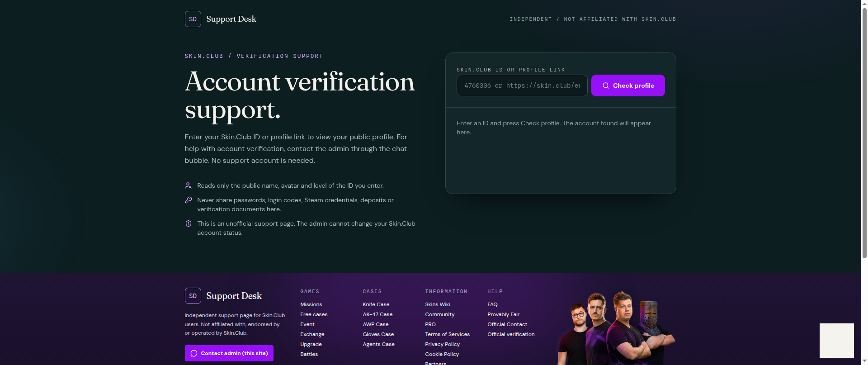Click the Check profile button
Viewport: 868px width, 365px height.
click(628, 85)
